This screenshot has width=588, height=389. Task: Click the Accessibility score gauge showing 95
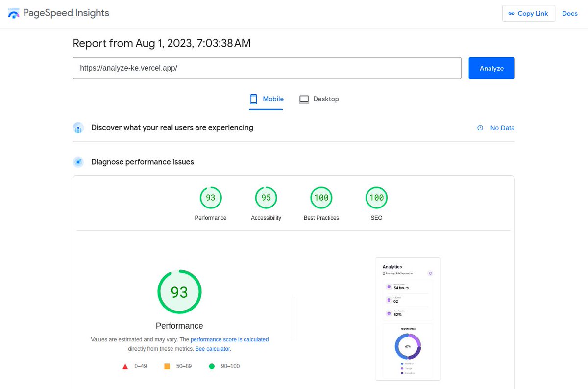coord(266,197)
